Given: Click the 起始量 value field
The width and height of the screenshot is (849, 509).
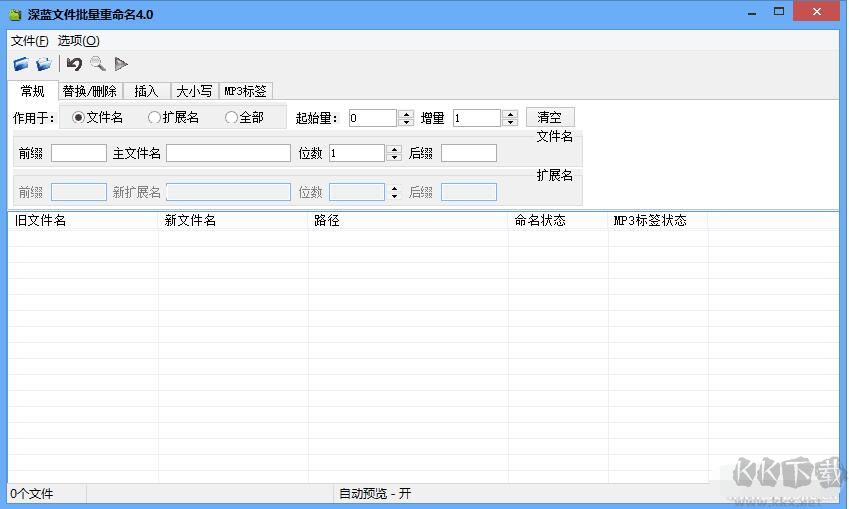Looking at the screenshot, I should click(x=373, y=118).
